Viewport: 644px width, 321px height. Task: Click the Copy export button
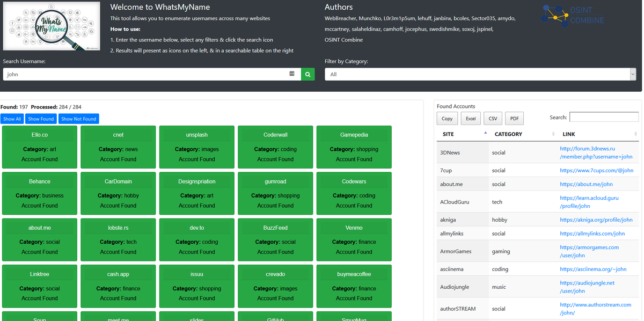pos(447,119)
